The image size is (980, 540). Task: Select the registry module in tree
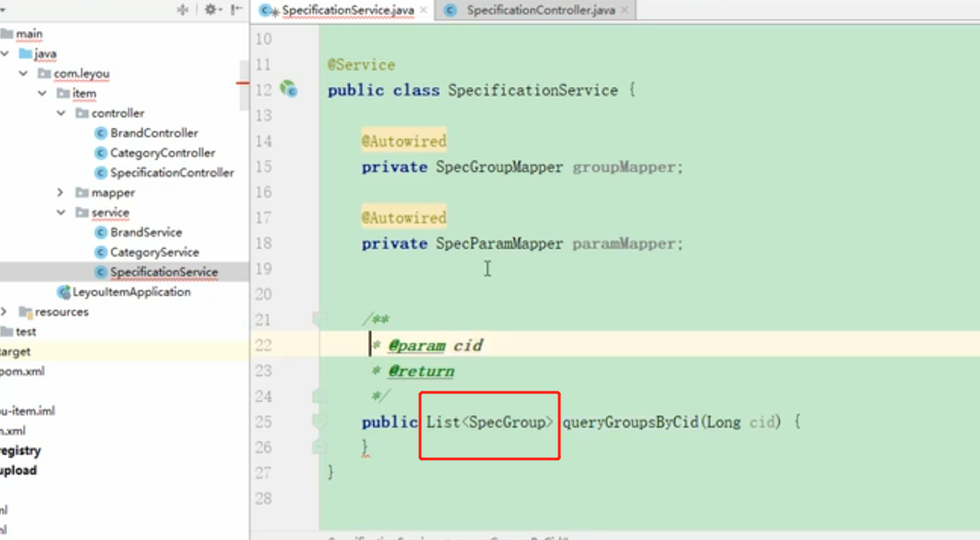(20, 451)
